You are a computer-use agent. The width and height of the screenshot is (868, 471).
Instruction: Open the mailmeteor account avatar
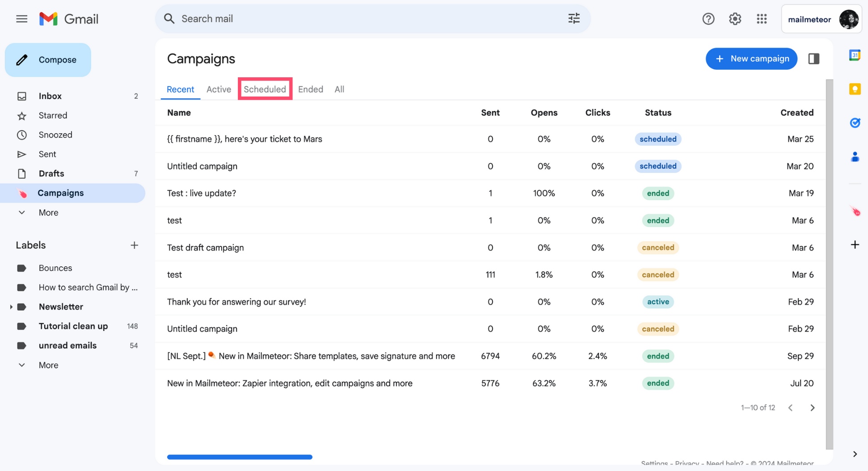pos(849,19)
